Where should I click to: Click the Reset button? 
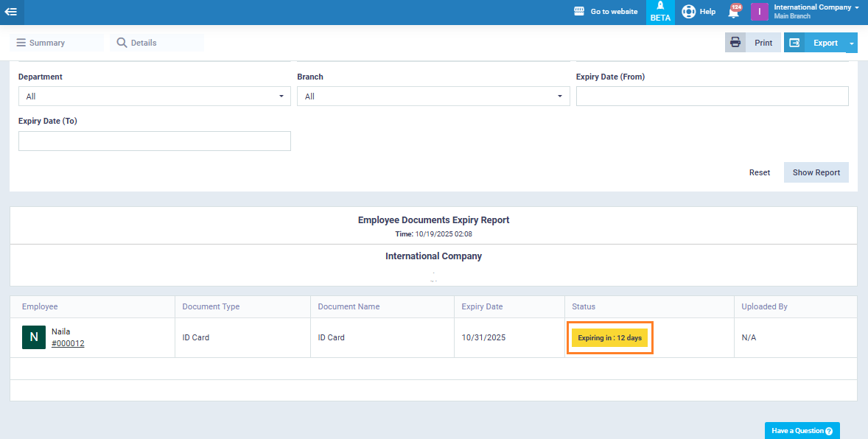pyautogui.click(x=759, y=172)
